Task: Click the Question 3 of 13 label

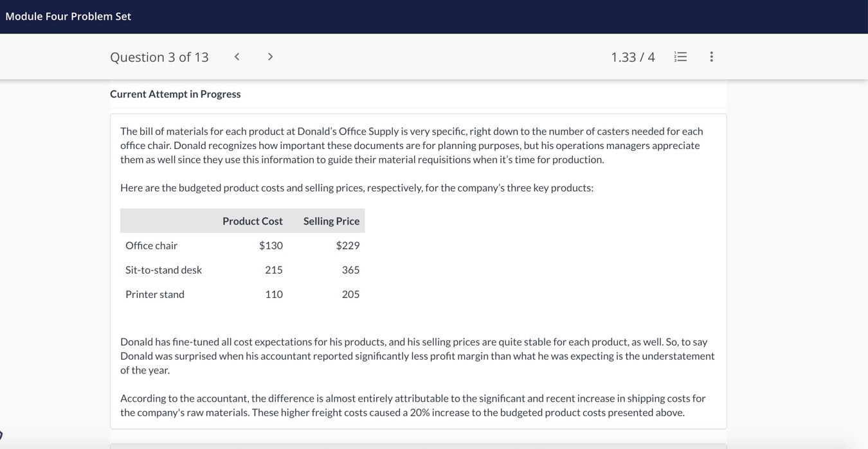Action: point(159,57)
